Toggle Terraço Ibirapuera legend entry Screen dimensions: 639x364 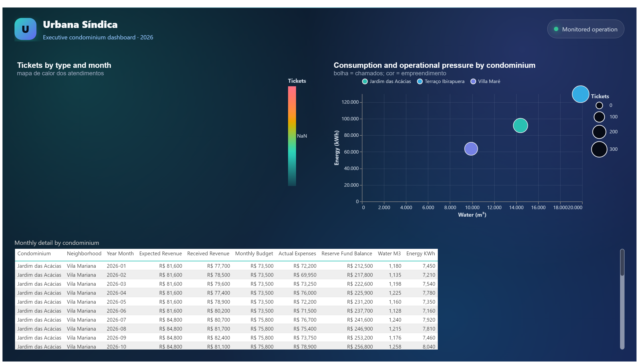click(x=441, y=82)
